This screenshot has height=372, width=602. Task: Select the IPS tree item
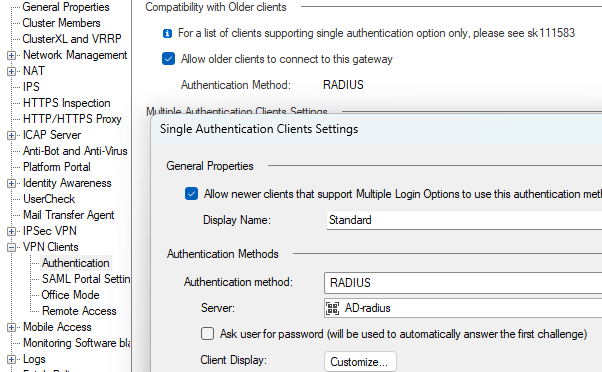pos(31,87)
